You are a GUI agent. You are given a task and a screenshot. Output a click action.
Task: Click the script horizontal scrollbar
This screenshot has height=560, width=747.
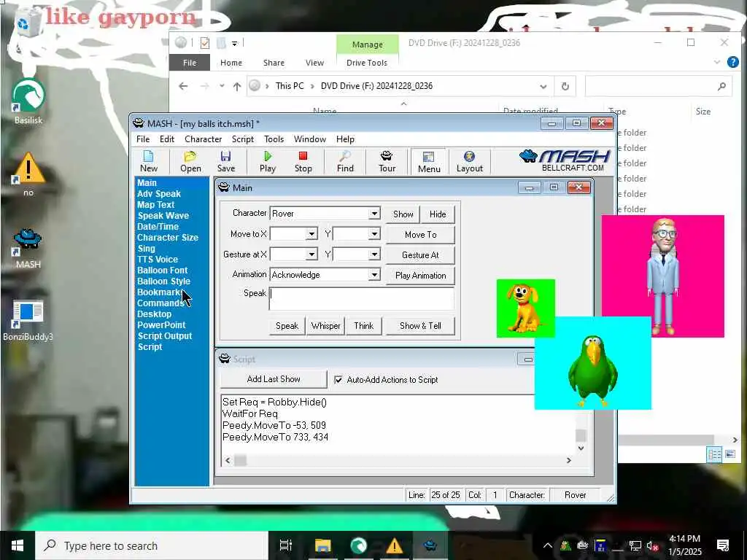pyautogui.click(x=398, y=460)
